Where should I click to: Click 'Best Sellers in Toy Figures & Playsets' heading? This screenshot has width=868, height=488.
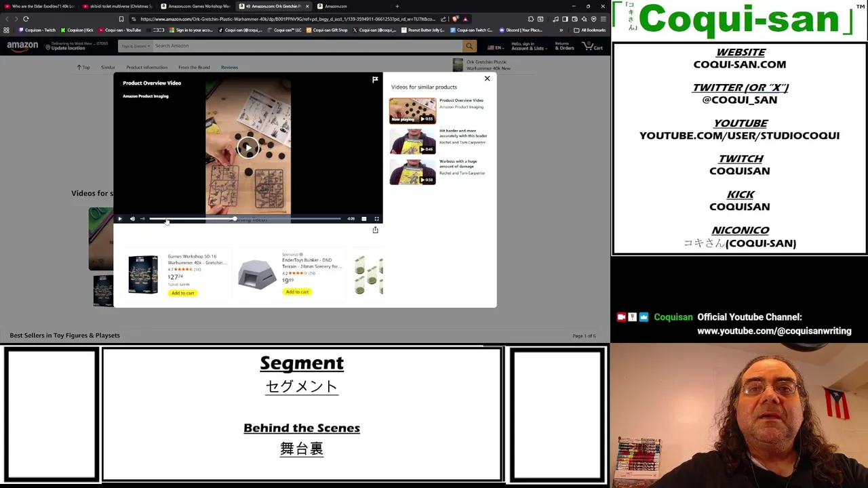(64, 335)
